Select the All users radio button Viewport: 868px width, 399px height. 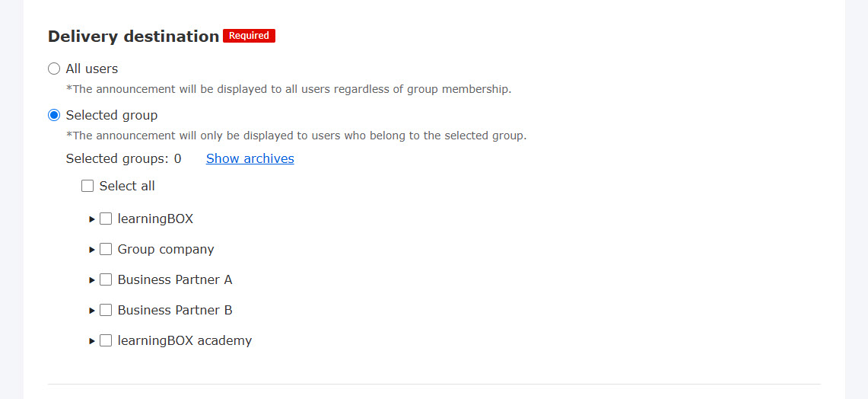[54, 69]
